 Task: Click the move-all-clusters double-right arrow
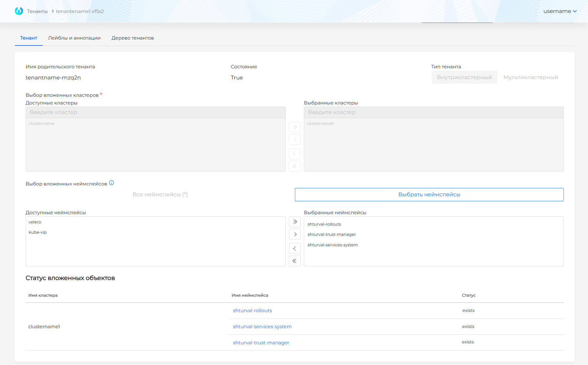point(295,127)
